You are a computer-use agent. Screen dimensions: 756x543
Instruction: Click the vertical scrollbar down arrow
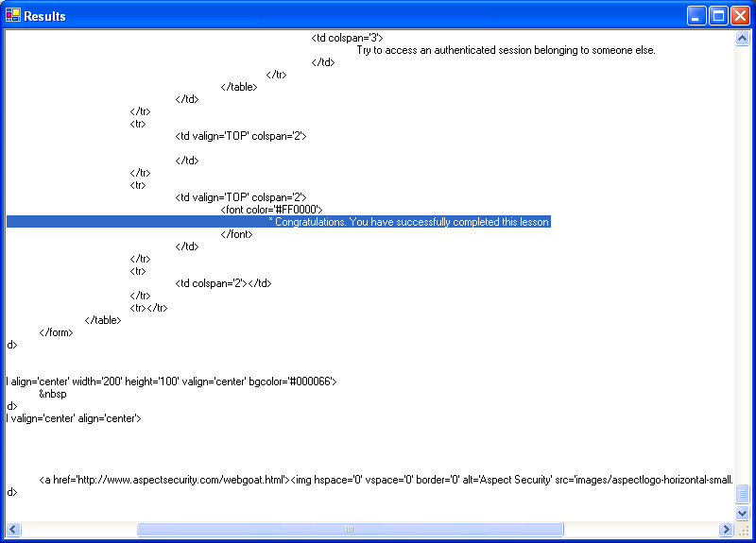click(x=743, y=513)
